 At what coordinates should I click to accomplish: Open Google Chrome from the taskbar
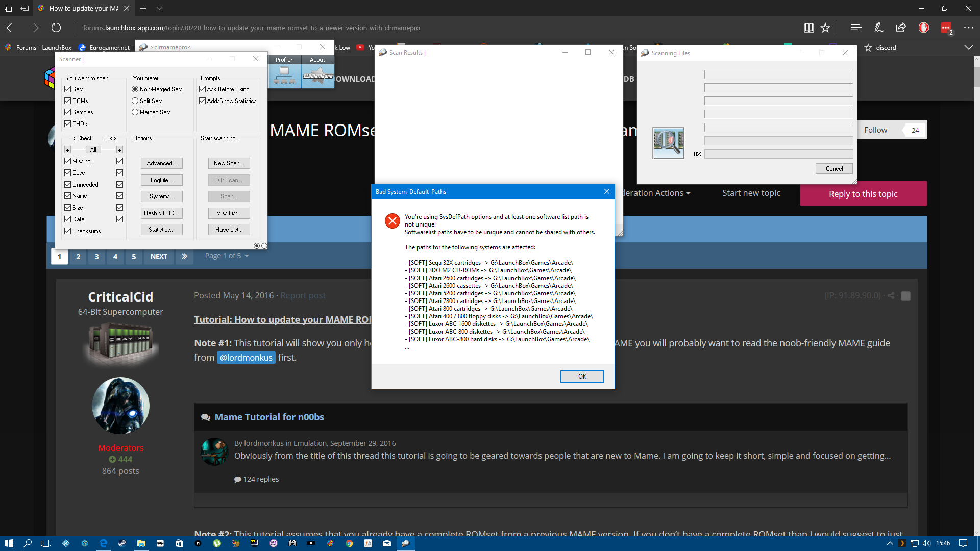coord(349,543)
